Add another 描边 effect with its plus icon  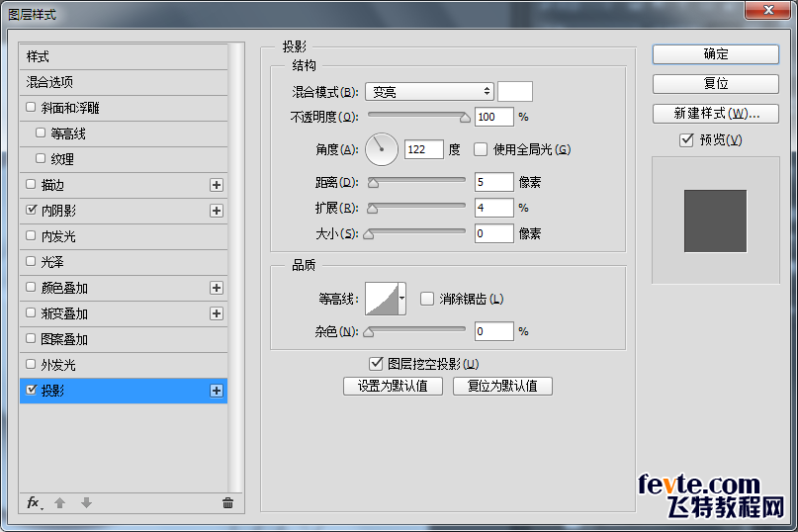coord(217,185)
